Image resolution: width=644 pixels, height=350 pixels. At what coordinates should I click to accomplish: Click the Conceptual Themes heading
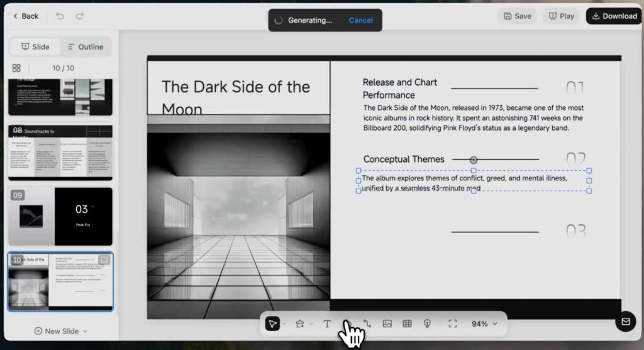coord(404,159)
